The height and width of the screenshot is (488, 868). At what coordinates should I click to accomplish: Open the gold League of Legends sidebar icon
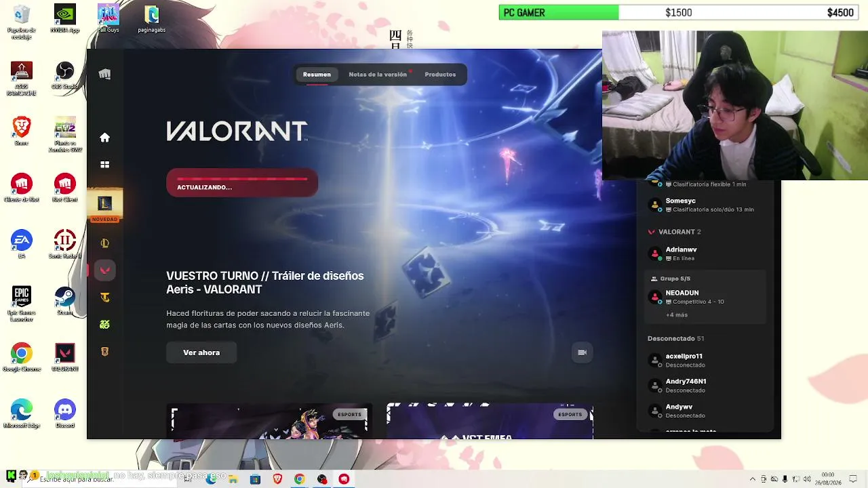[104, 243]
